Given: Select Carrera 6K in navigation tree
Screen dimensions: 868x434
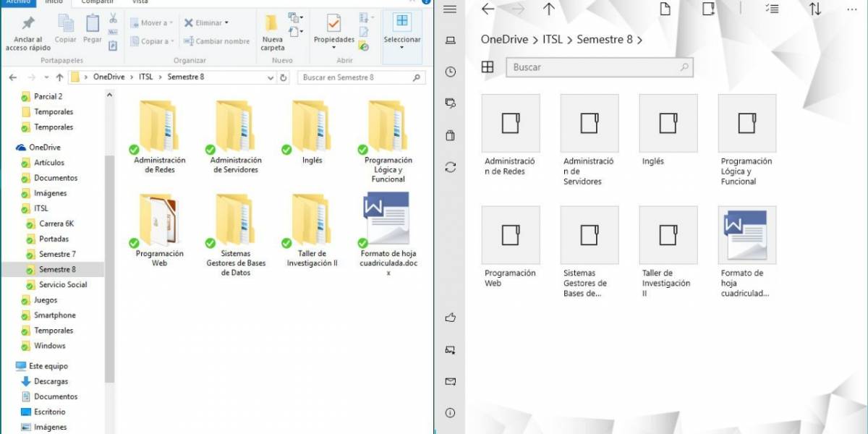Looking at the screenshot, I should (56, 224).
